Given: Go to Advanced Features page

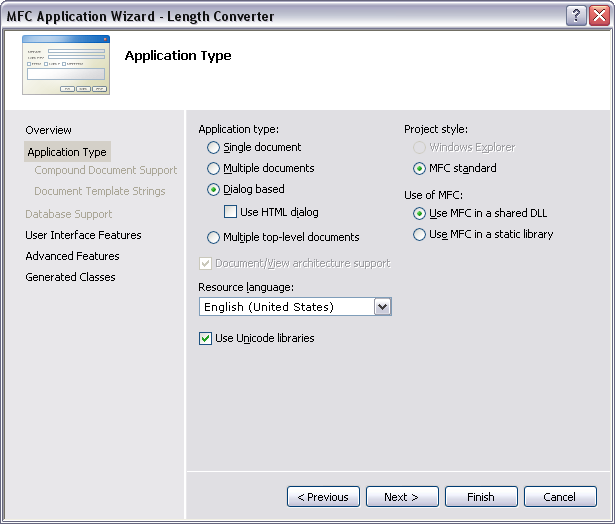Looking at the screenshot, I should click(x=72, y=256).
